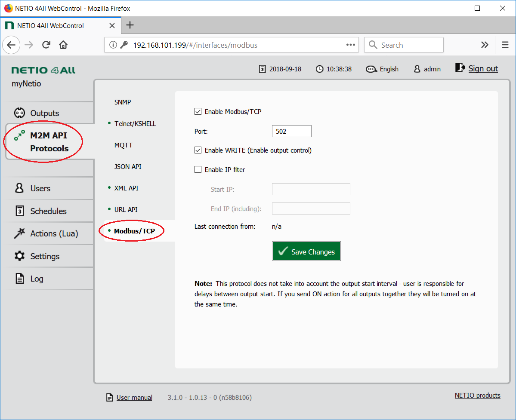Click the Sign out link
The height and width of the screenshot is (420, 516).
[483, 69]
